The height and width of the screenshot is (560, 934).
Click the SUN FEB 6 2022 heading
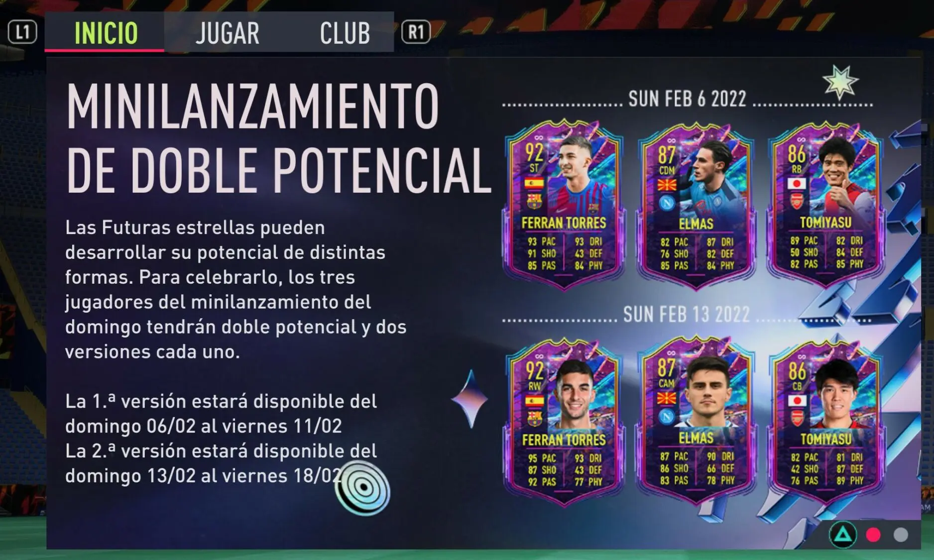(687, 99)
